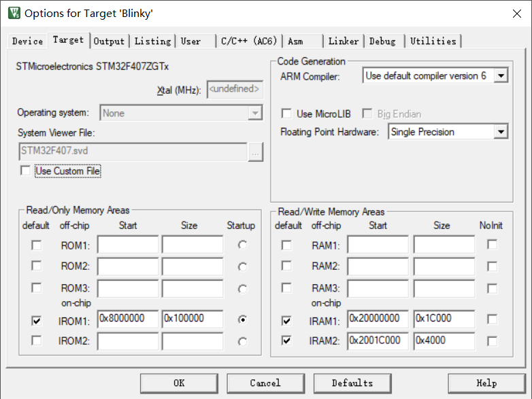Check the ROM2 default checkbox
The height and width of the screenshot is (399, 532).
[36, 266]
